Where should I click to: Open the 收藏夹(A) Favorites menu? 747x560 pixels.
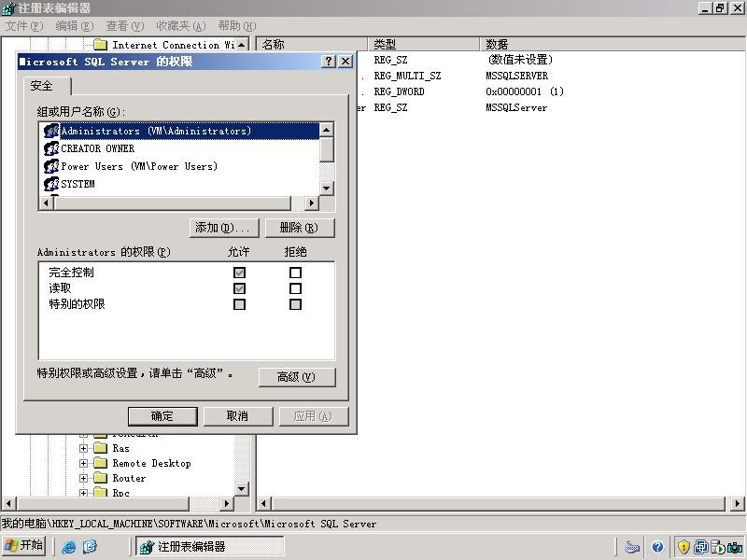tap(181, 26)
